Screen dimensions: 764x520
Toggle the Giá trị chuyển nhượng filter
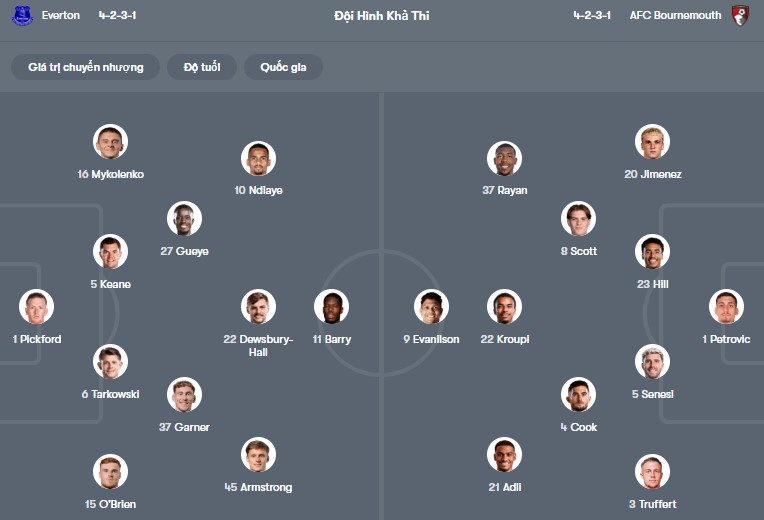coord(86,67)
